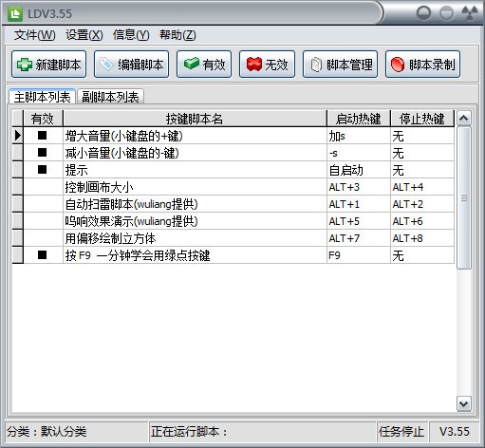
Task: Click the vertical scrollbar thumb
Action: tap(464, 198)
